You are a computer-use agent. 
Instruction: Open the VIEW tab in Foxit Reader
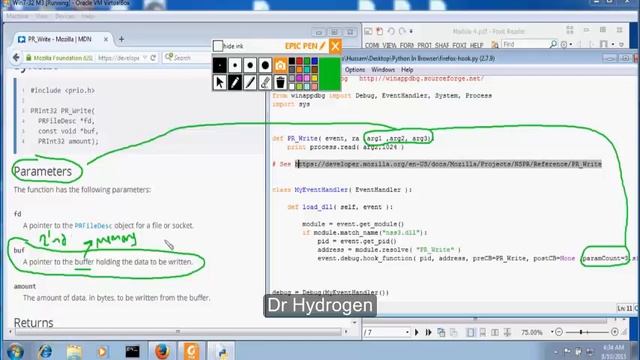tap(389, 45)
